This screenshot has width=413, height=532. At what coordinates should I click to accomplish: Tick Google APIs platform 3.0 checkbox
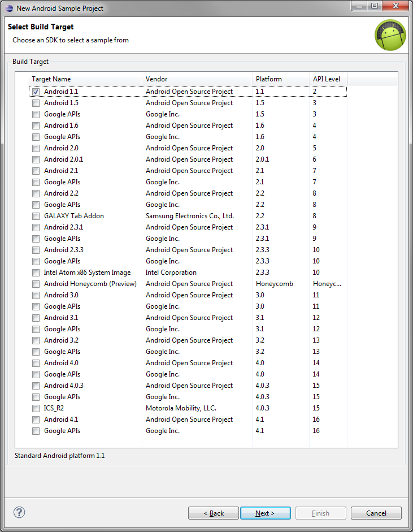click(x=36, y=306)
